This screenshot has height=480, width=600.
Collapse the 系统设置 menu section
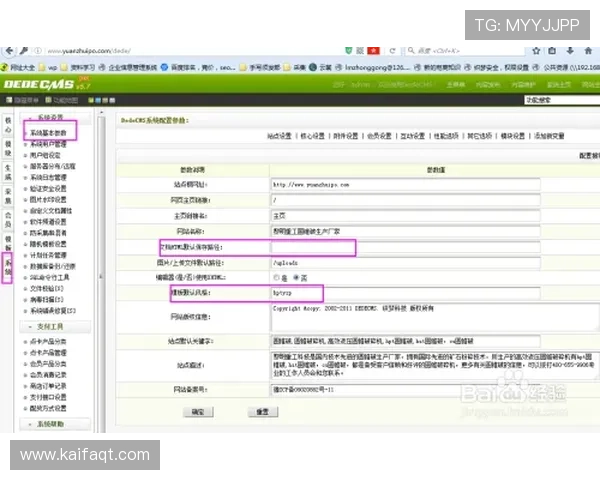tap(55, 117)
